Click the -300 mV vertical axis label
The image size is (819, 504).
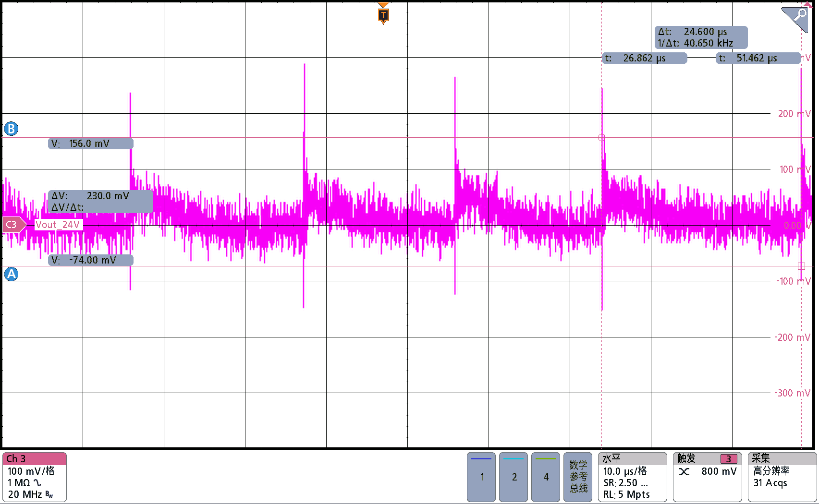793,393
